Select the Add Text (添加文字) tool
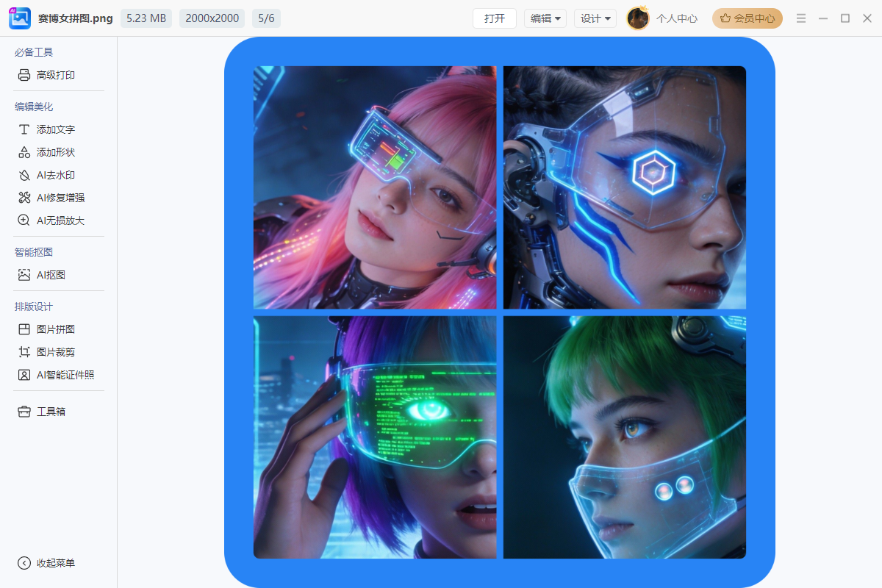Viewport: 882px width, 588px height. (55, 129)
